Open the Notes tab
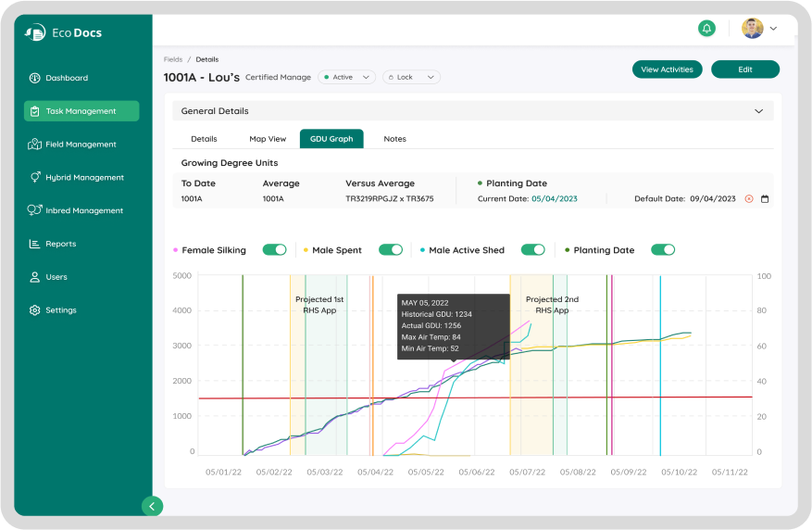 click(x=394, y=139)
